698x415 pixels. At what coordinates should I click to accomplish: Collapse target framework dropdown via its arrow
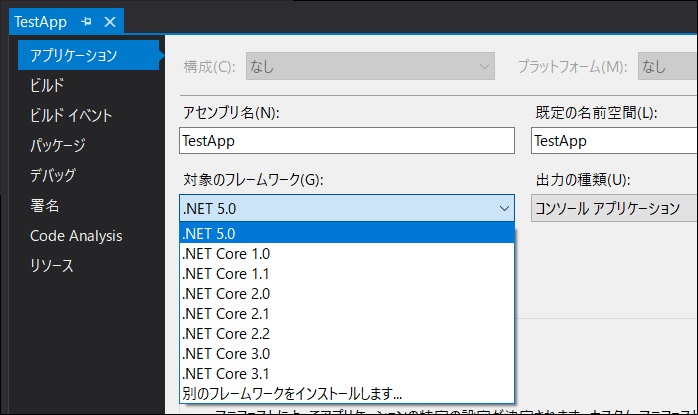point(504,208)
